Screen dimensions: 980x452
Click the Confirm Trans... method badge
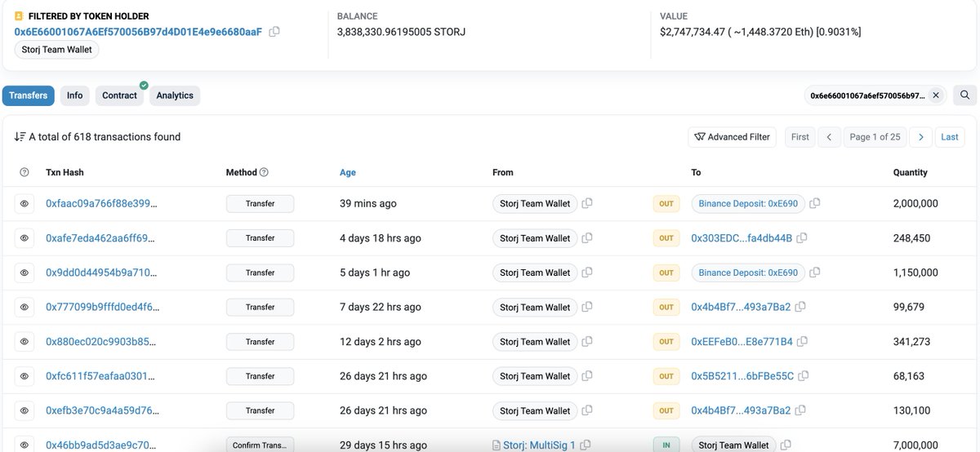[x=260, y=445]
